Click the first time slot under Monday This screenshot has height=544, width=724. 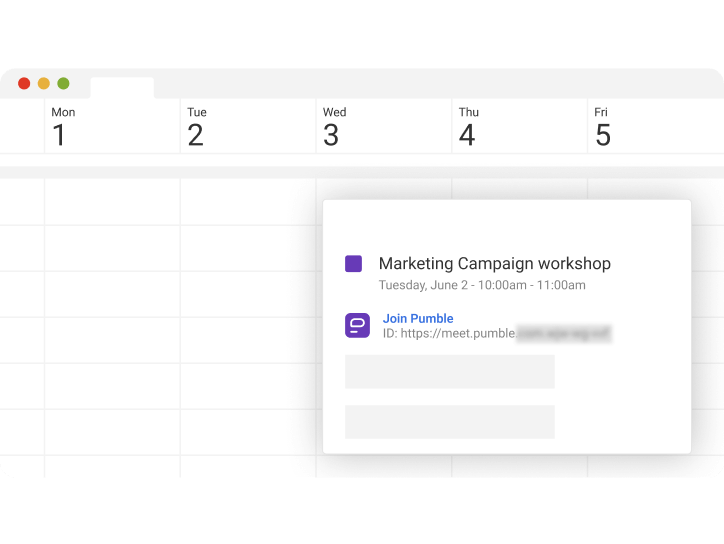point(112,202)
